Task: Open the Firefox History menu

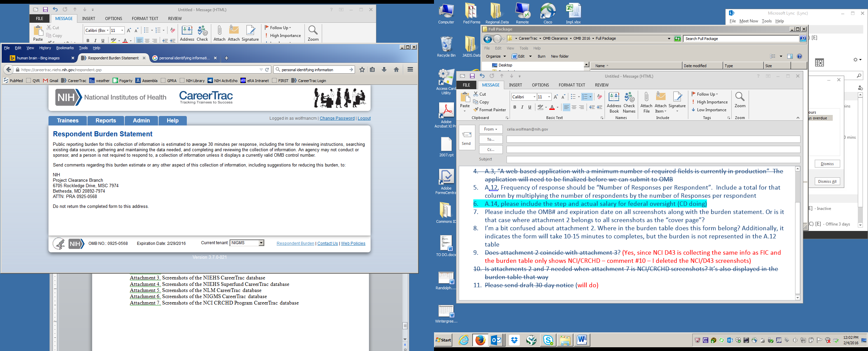Action: pos(45,48)
